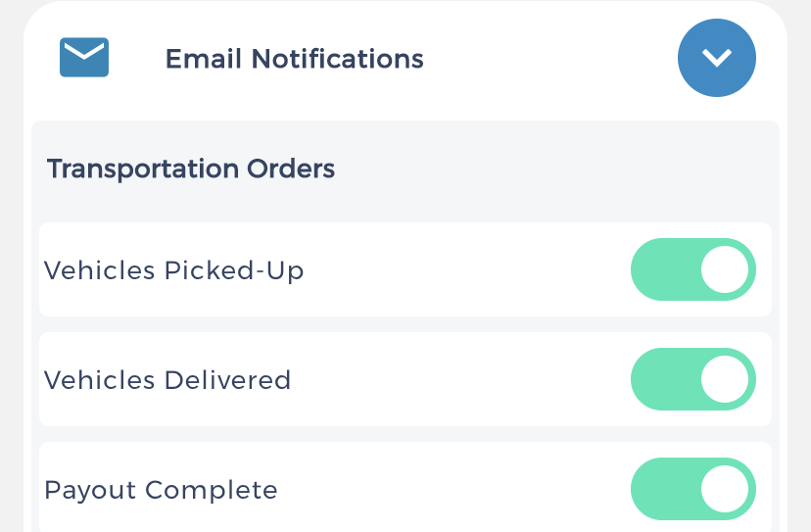Click the Vehicles Delivered label text
Screen dimensions: 811x532
coord(167,380)
